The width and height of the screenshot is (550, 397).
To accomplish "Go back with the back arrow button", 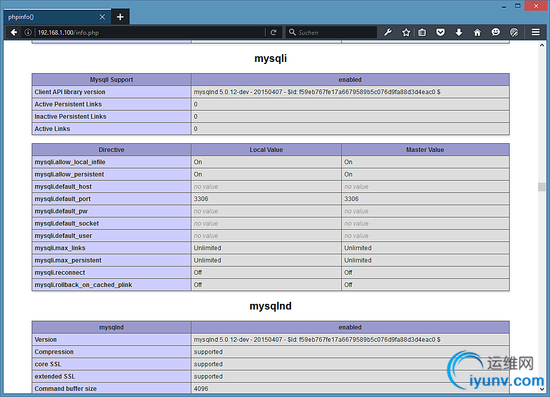I will pyautogui.click(x=14, y=32).
